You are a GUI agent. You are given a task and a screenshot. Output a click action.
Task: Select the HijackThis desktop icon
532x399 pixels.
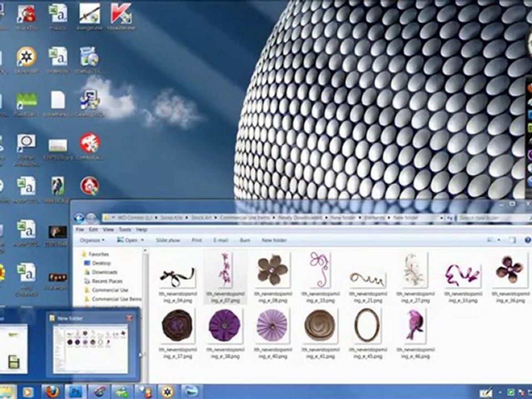coord(27,17)
